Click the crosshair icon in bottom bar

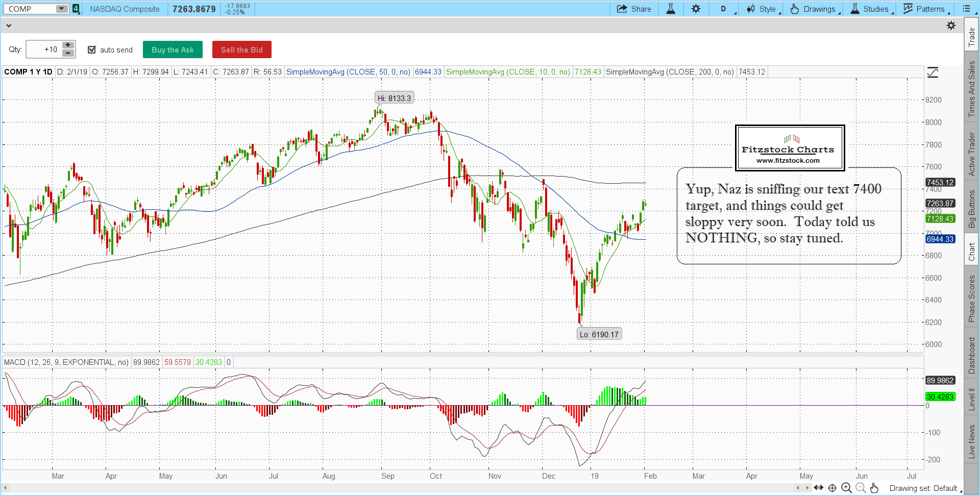[x=832, y=488]
